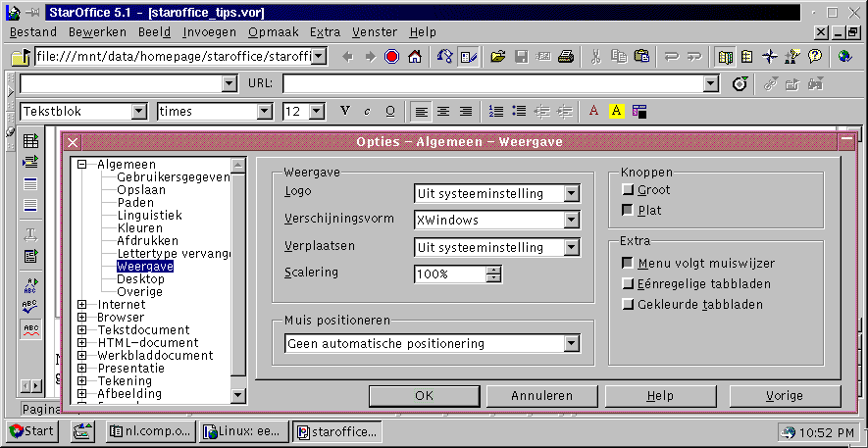
Task: Click the Cut scissors icon
Action: pyautogui.click(x=595, y=57)
